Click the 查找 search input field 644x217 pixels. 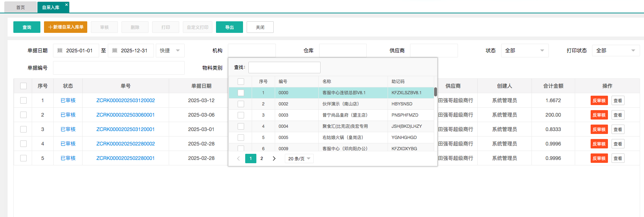[284, 68]
